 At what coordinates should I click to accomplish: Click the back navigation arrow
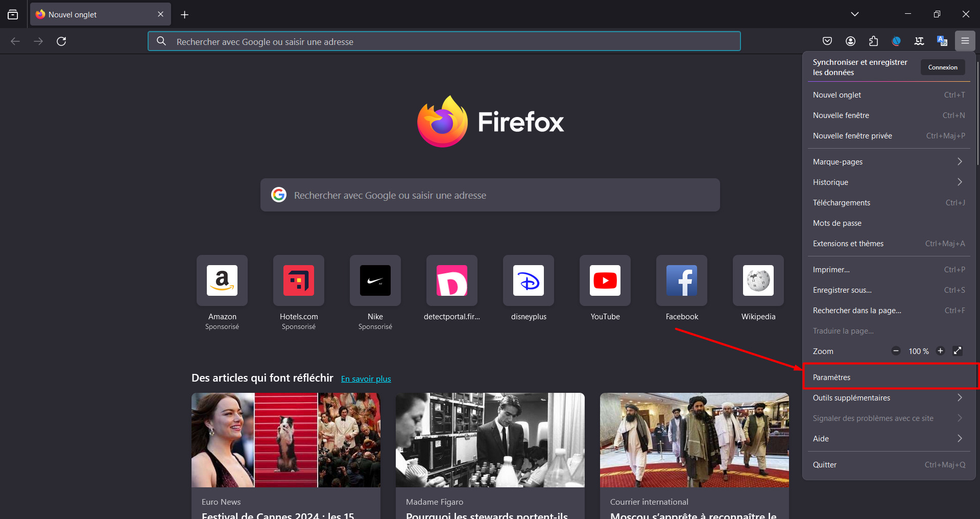point(15,41)
